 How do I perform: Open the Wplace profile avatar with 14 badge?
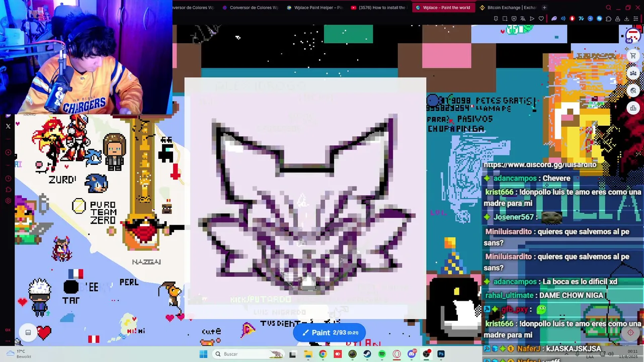pyautogui.click(x=632, y=36)
